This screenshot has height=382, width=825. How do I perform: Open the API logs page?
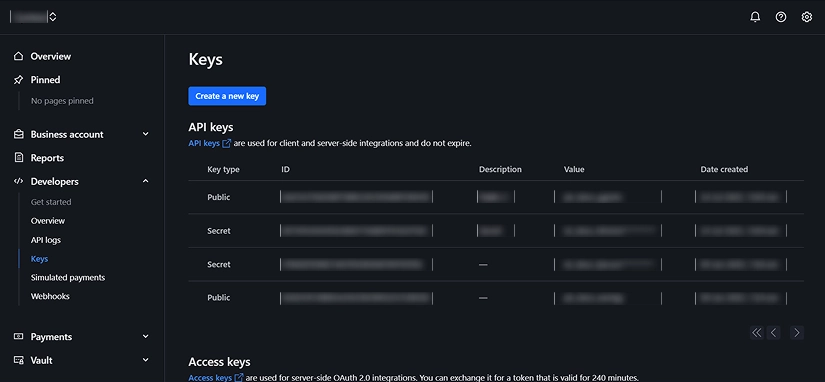click(46, 240)
